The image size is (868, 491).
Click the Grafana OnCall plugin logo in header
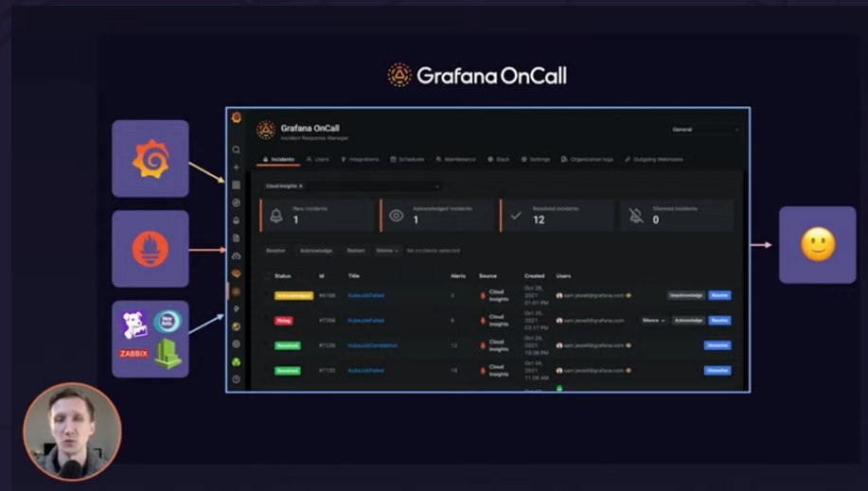tap(266, 131)
